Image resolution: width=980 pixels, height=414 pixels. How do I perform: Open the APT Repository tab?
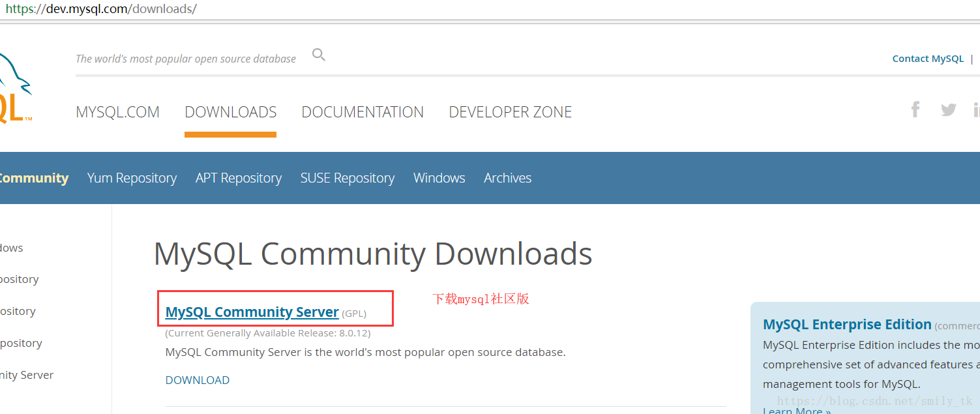[x=239, y=178]
